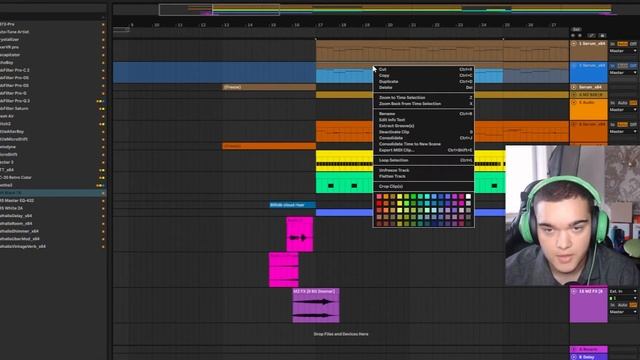
Task: Pick the white swatch in palette top row
Action: click(x=468, y=197)
